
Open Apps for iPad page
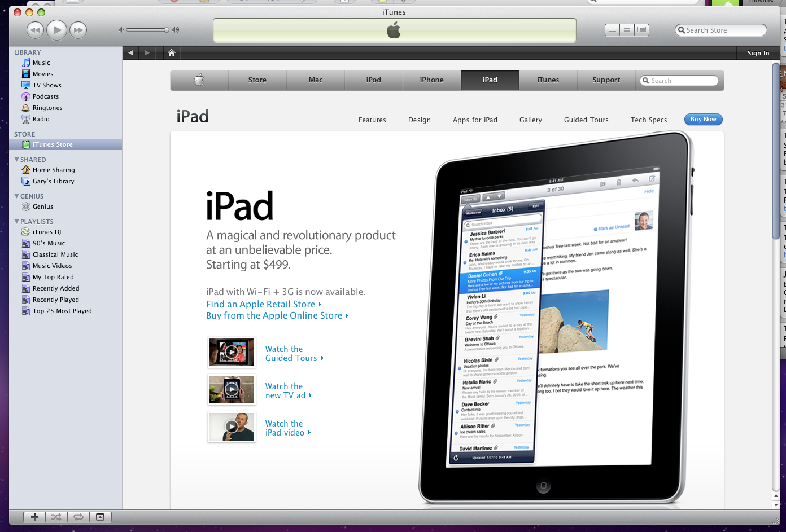475,120
